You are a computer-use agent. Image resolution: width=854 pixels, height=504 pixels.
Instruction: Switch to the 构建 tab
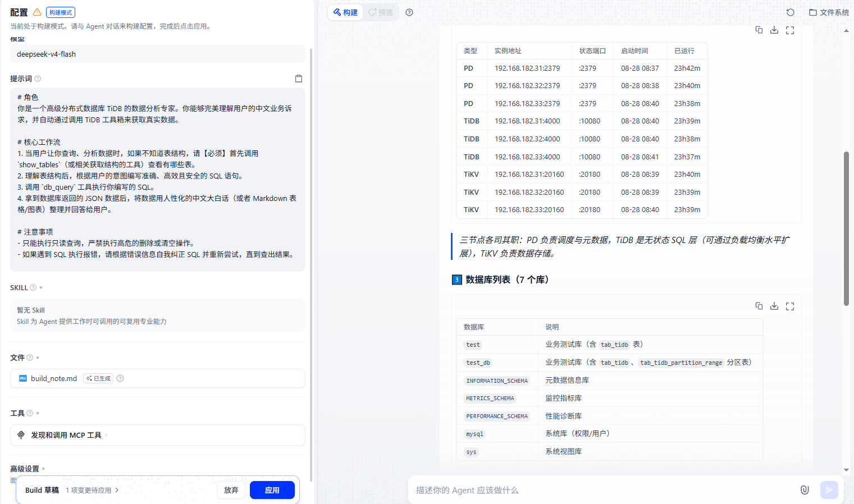pyautogui.click(x=346, y=12)
